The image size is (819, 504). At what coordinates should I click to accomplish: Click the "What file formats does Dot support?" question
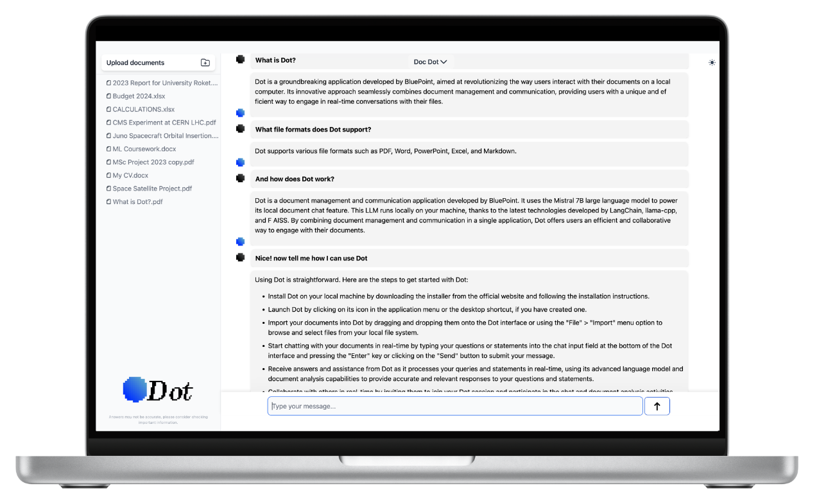point(469,130)
